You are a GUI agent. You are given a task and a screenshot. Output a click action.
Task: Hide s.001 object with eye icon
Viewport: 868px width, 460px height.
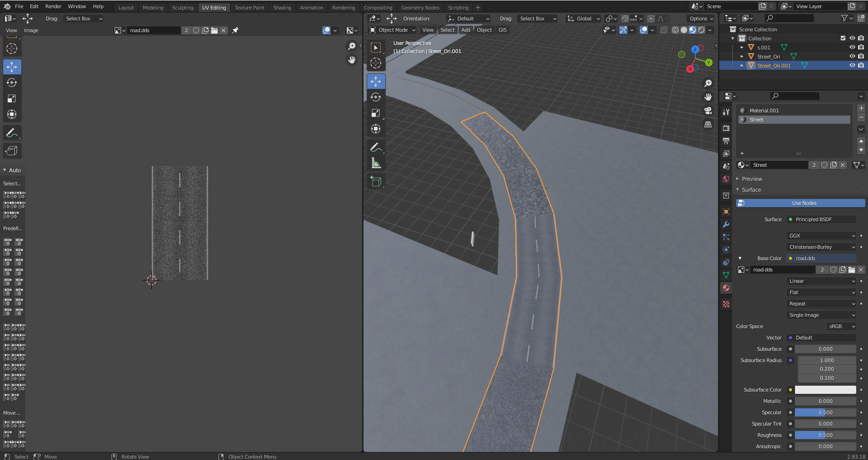pyautogui.click(x=852, y=47)
